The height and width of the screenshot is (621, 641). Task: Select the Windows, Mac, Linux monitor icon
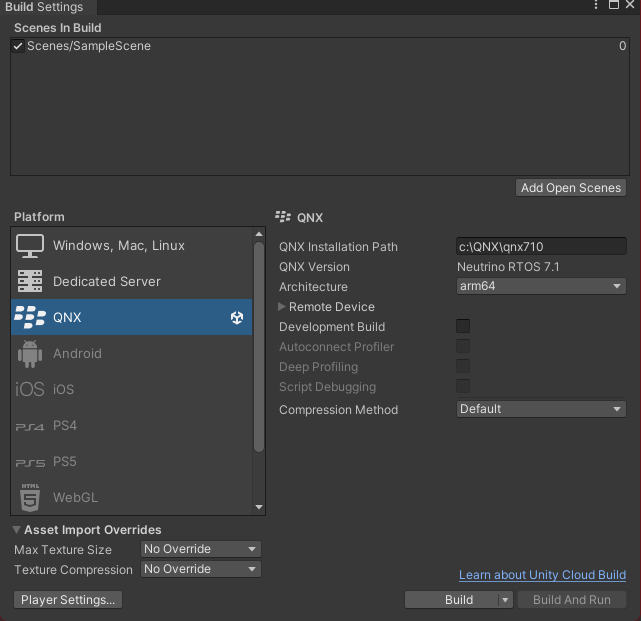click(30, 246)
